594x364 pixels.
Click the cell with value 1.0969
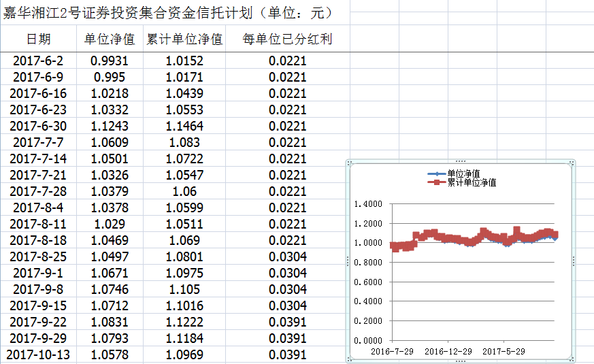pos(184,354)
